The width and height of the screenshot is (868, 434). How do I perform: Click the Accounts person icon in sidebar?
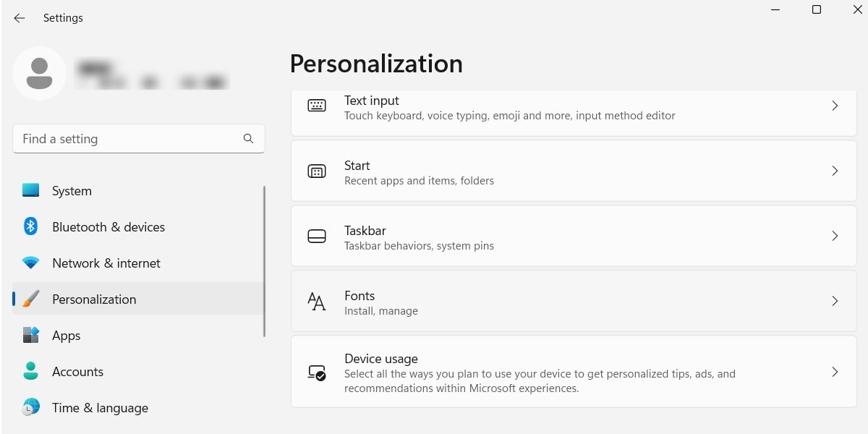coord(30,371)
